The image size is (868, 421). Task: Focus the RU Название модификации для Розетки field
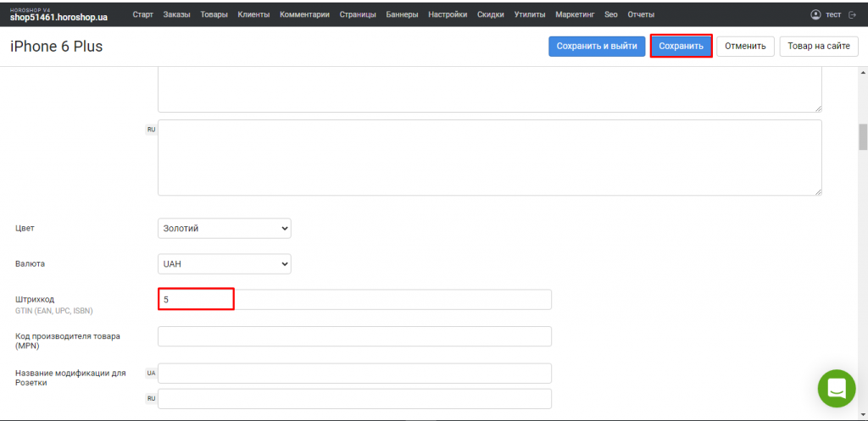(x=354, y=399)
